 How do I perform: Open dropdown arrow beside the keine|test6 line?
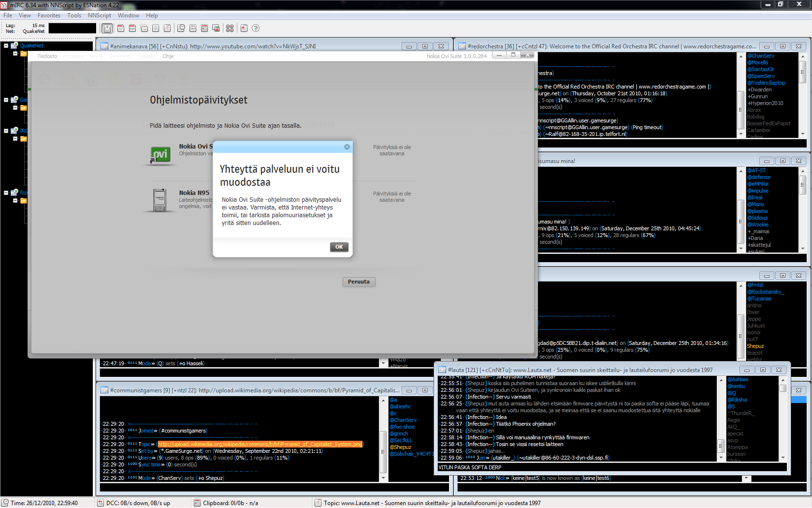coord(746,478)
